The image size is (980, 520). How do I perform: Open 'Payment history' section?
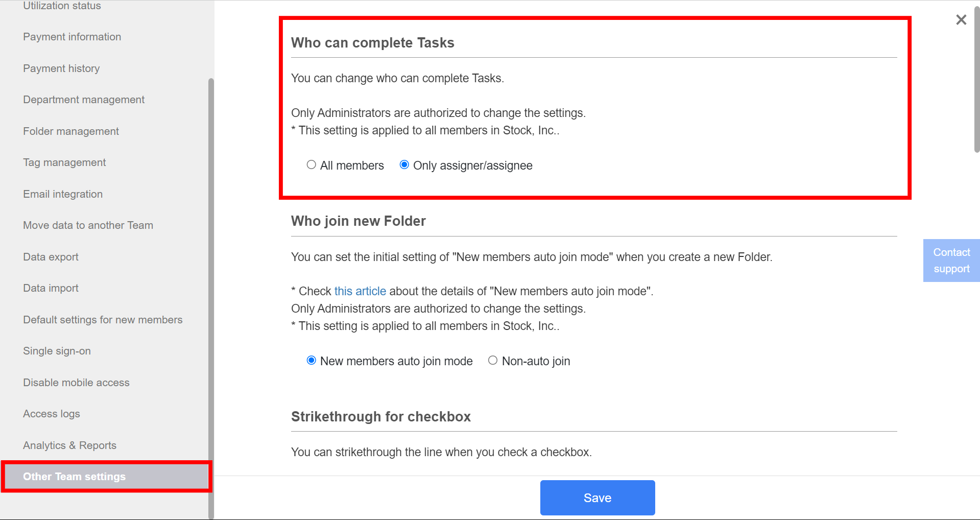click(61, 68)
